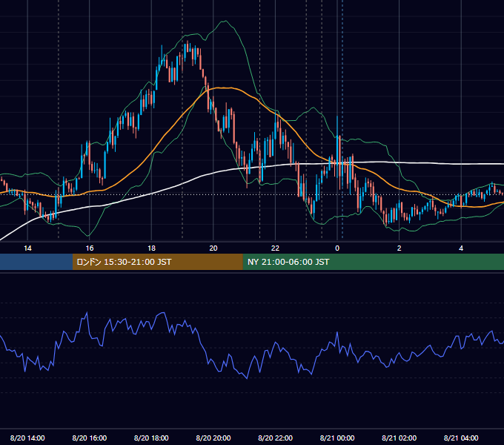Click the blue session bar before London
Image resolution: width=504 pixels, height=445 pixels.
(36, 262)
